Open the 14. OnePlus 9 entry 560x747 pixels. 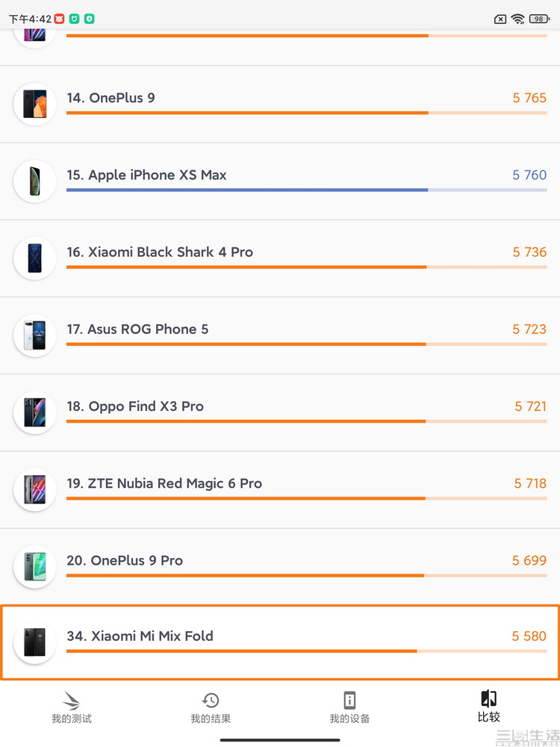280,105
